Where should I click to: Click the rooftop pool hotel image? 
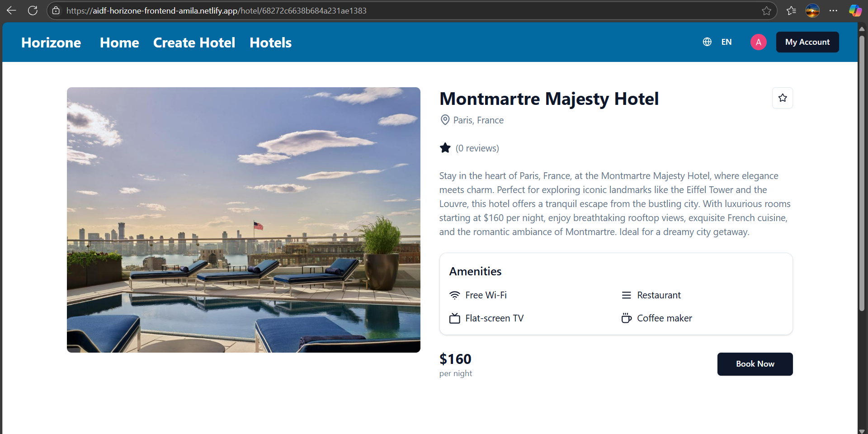click(243, 220)
